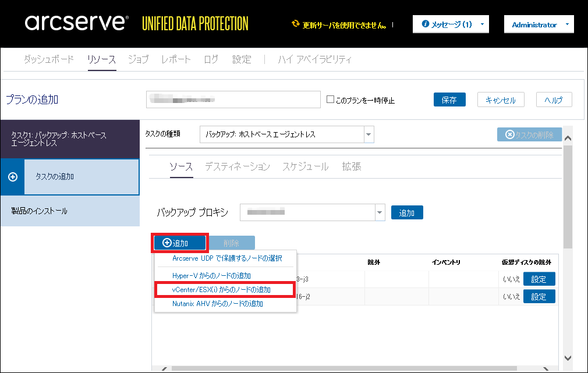Expand the バックアップ プロキシ dropdown arrow

point(380,212)
